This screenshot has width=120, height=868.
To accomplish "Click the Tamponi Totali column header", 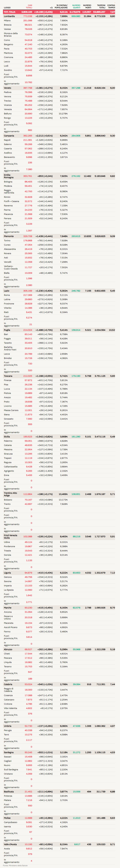I will pyautogui.click(x=101, y=6).
